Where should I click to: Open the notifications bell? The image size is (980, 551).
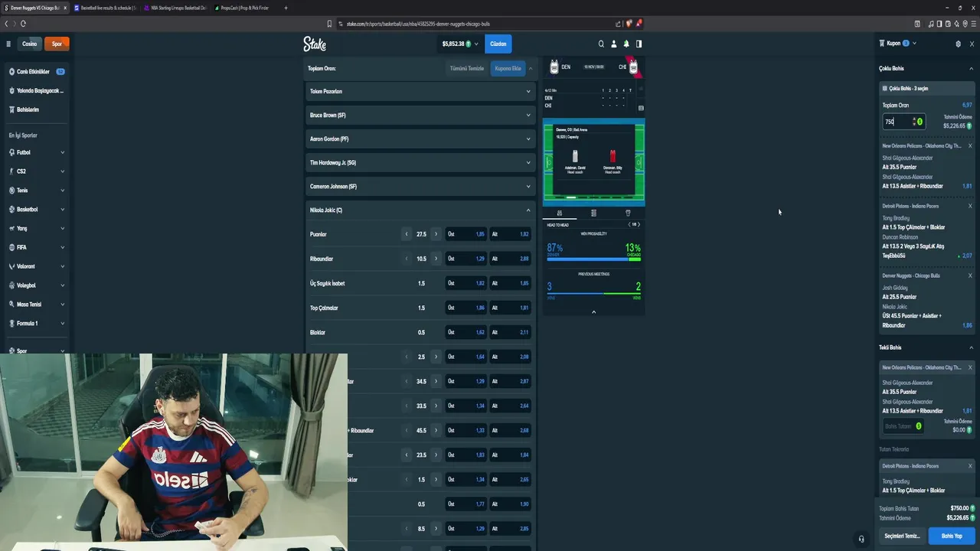pos(626,44)
